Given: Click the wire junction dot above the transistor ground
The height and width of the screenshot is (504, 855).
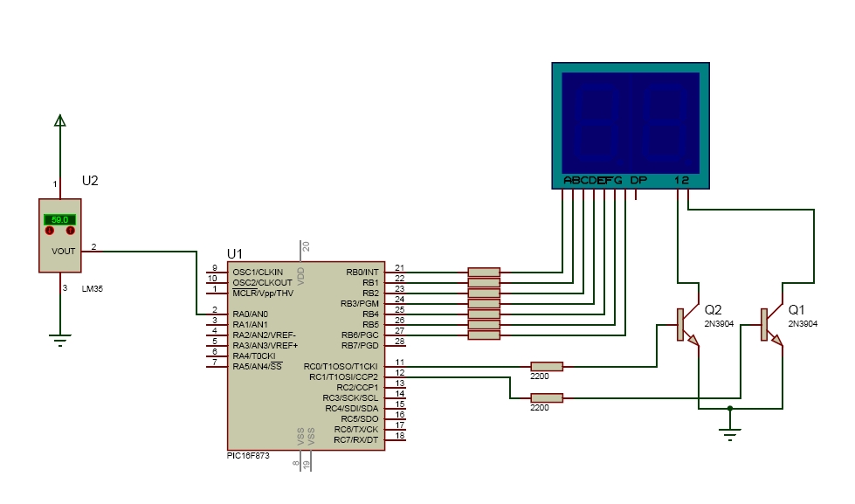Looking at the screenshot, I should pyautogui.click(x=729, y=408).
